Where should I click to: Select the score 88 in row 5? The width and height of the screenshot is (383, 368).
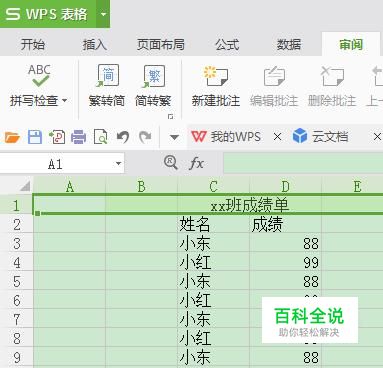point(285,281)
